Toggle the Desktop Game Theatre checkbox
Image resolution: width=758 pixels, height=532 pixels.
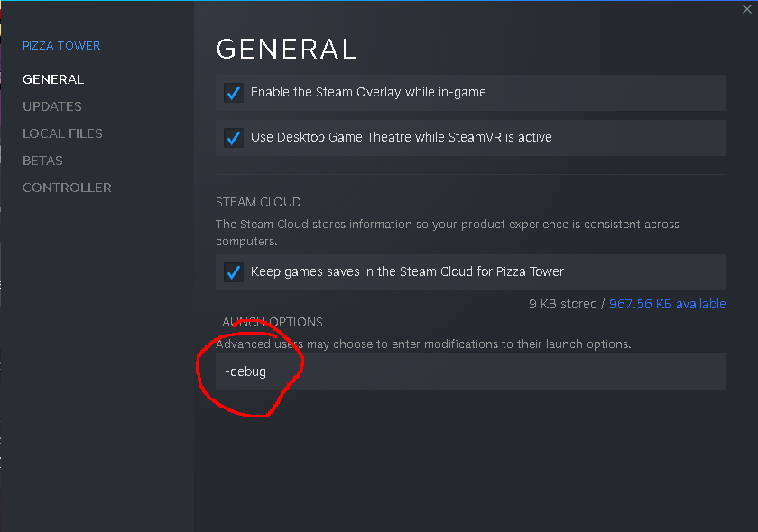click(234, 138)
